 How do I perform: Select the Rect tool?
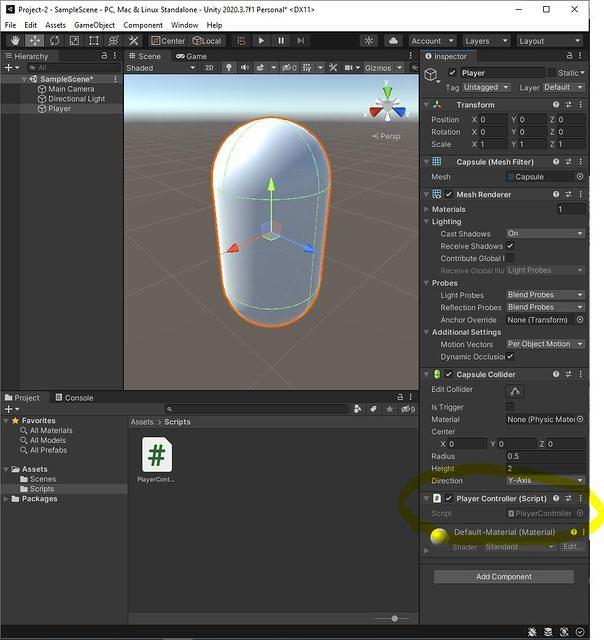(93, 41)
